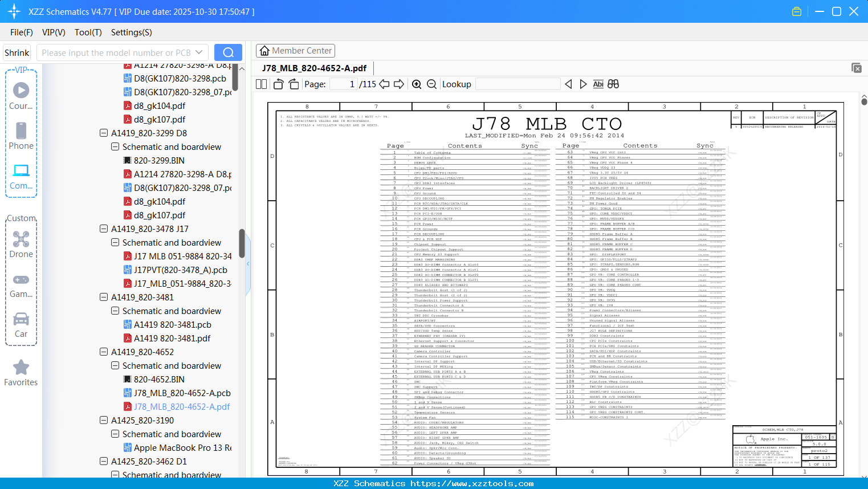Open the File(F) menu
The width and height of the screenshot is (868, 489).
(22, 32)
